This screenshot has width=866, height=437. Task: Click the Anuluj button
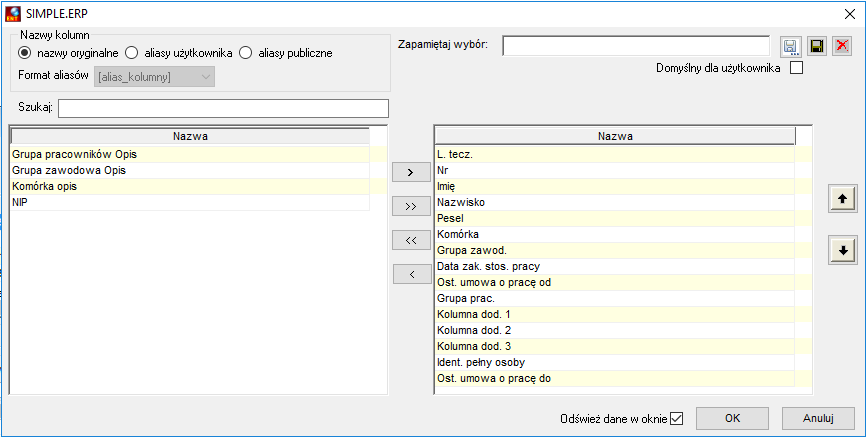(818, 418)
